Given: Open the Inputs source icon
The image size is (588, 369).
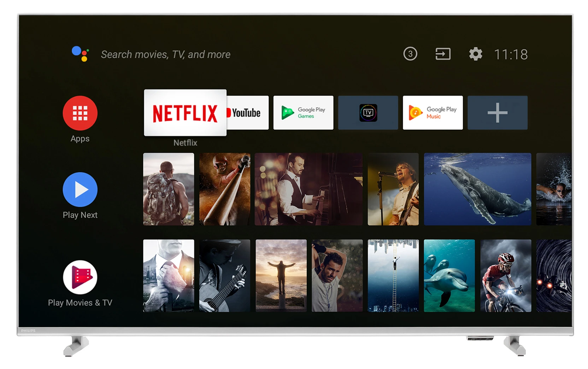Looking at the screenshot, I should 442,54.
